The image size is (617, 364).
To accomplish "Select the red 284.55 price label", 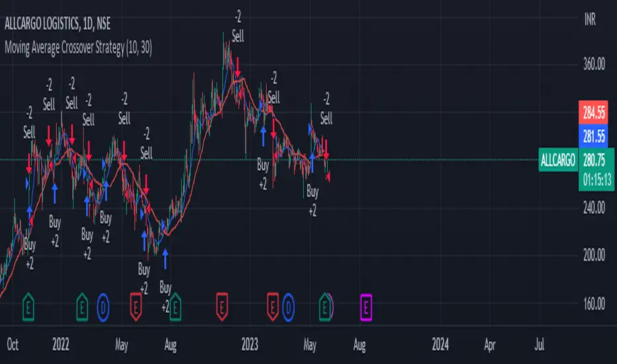I will [593, 113].
